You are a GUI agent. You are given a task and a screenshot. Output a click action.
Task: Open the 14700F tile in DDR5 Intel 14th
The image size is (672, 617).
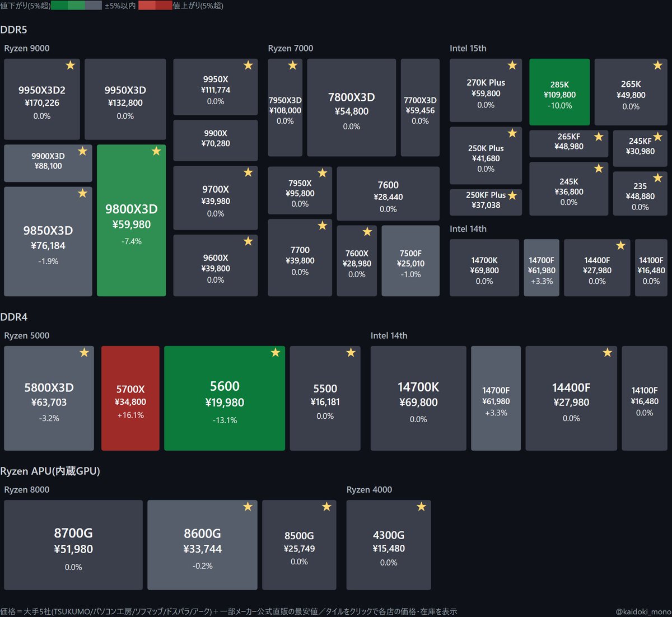(x=542, y=268)
